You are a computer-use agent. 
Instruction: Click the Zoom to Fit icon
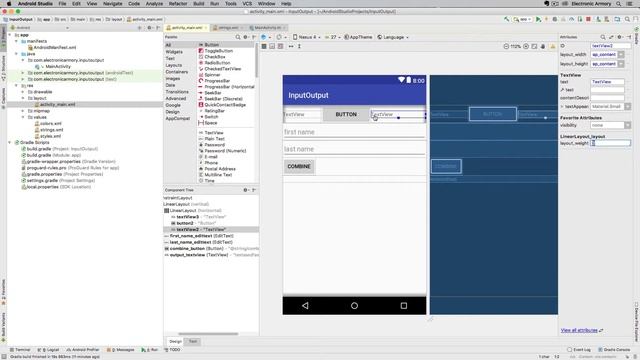tap(534, 47)
